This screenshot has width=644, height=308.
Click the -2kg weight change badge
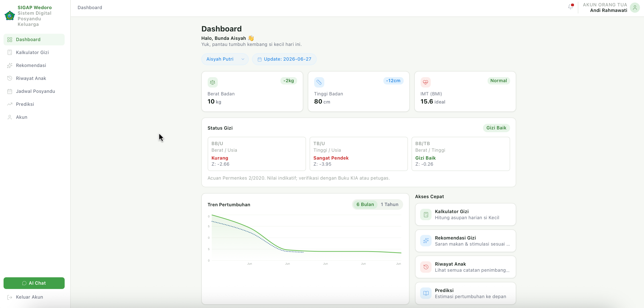tap(289, 81)
